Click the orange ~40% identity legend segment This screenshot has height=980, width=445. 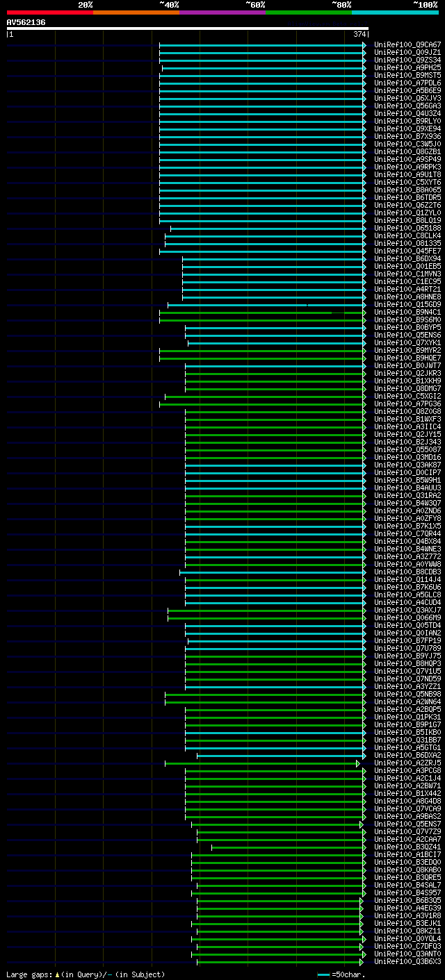[136, 12]
